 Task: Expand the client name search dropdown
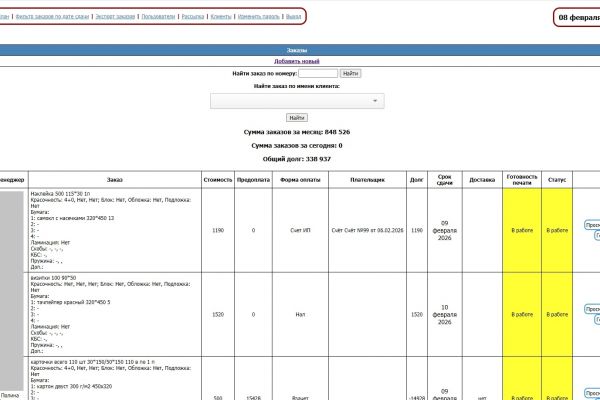coord(297,101)
